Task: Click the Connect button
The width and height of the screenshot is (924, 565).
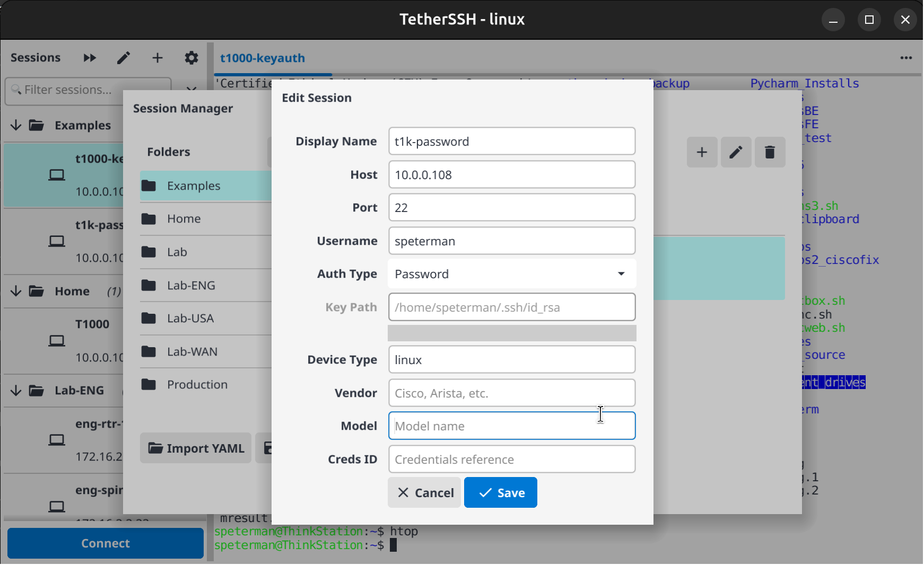Action: (106, 543)
